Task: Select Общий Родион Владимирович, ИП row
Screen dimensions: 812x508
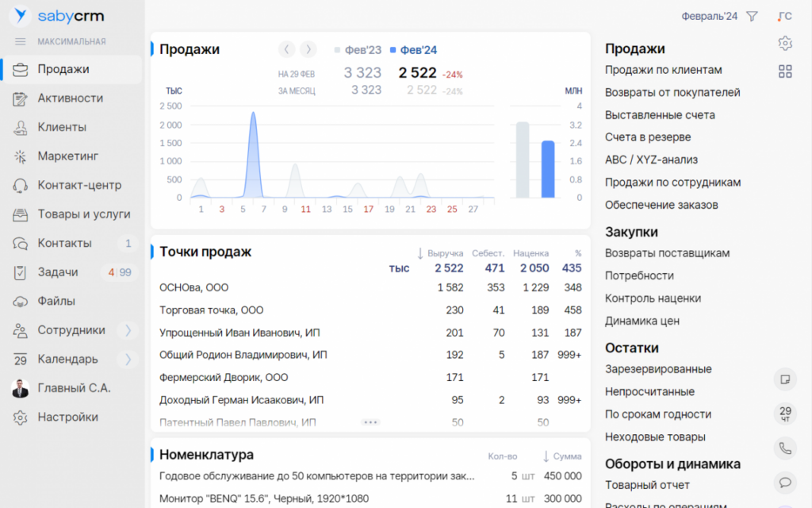Action: [370, 355]
